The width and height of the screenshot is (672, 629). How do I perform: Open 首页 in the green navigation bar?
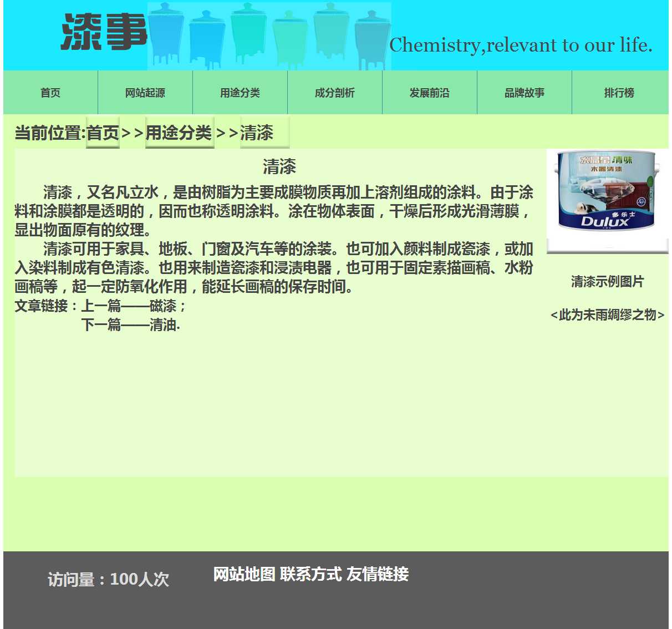tap(50, 93)
